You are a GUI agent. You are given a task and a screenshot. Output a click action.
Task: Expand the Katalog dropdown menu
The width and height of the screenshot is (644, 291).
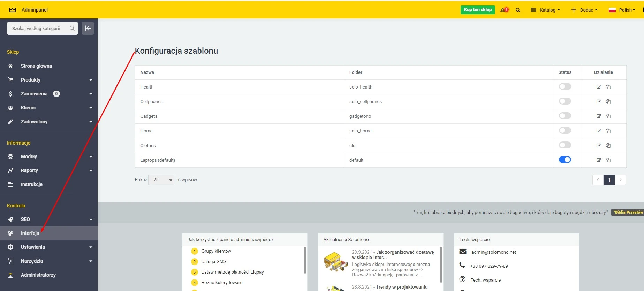coord(545,10)
